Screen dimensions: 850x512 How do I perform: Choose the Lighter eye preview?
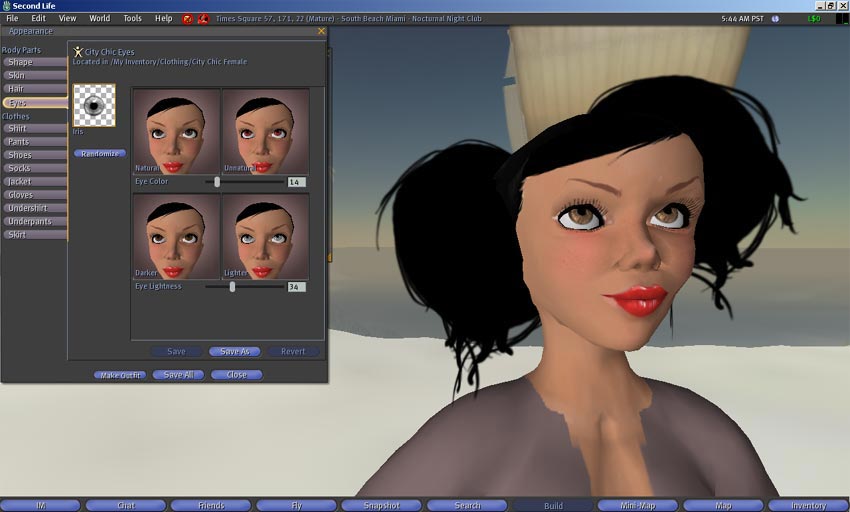(x=265, y=236)
